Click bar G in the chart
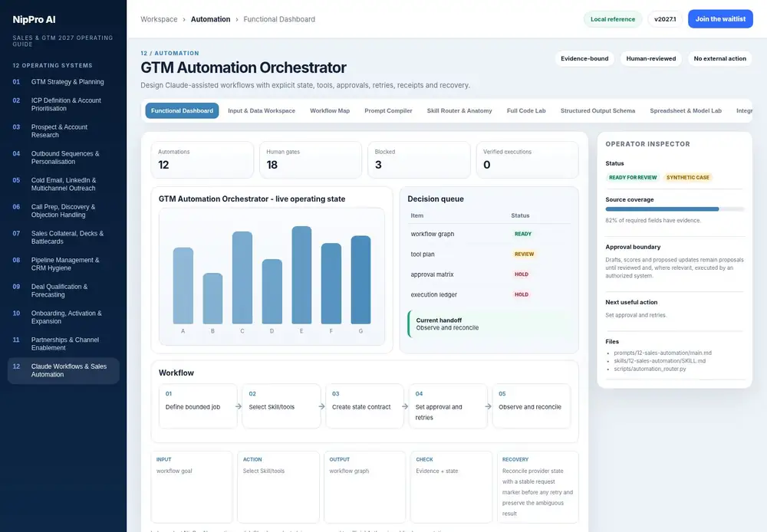 (361, 280)
